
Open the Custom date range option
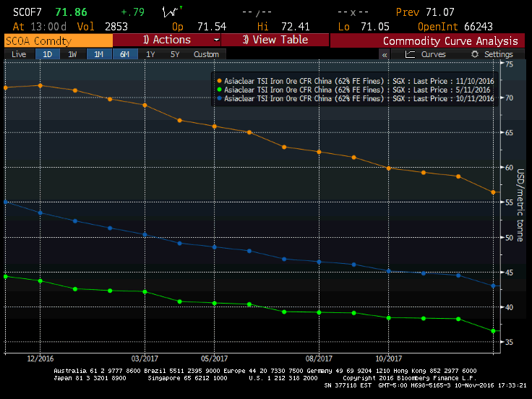[x=206, y=54]
